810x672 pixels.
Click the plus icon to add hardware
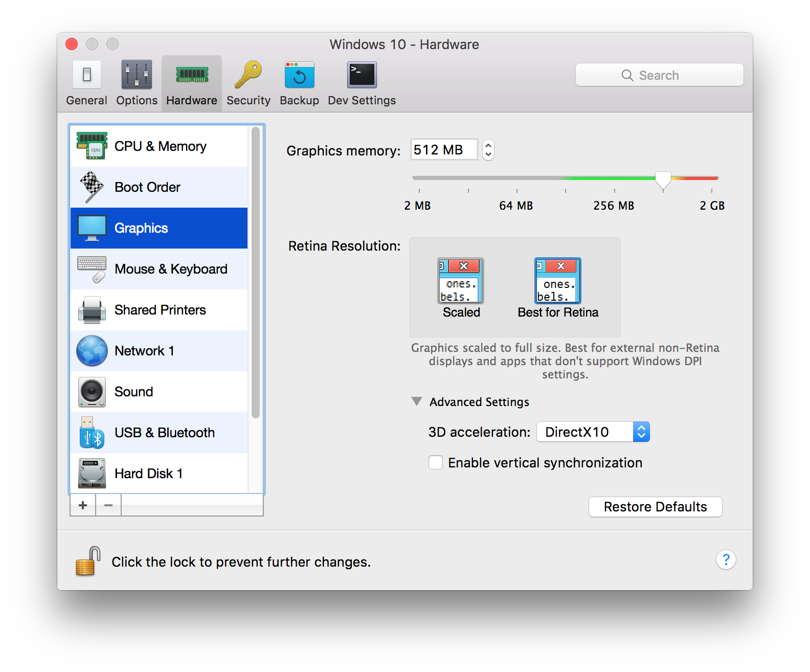point(83,505)
